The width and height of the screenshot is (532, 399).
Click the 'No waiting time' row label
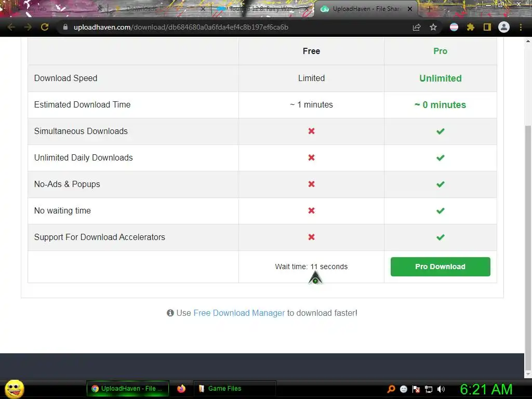click(x=62, y=210)
